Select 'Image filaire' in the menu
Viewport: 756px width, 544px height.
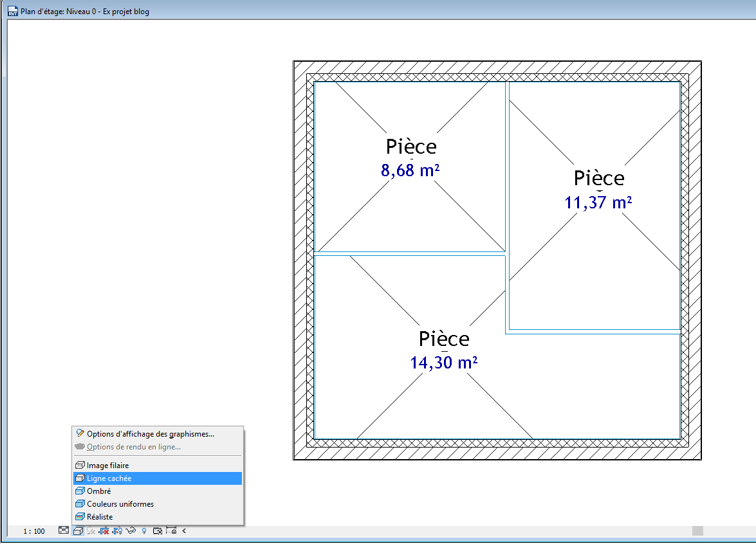pyautogui.click(x=108, y=465)
